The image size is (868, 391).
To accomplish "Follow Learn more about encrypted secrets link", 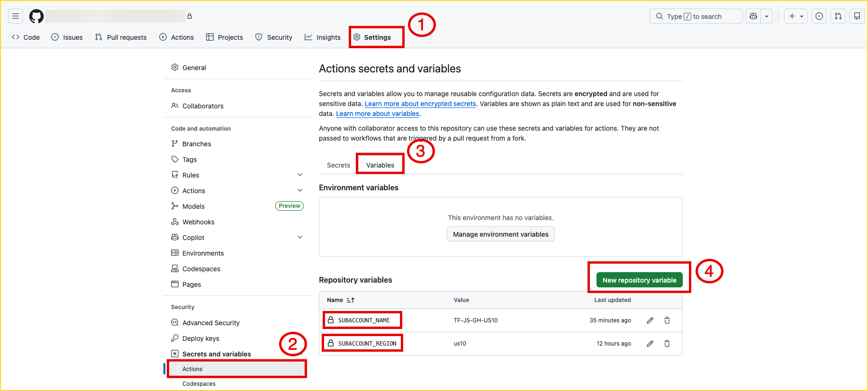I will coord(420,104).
